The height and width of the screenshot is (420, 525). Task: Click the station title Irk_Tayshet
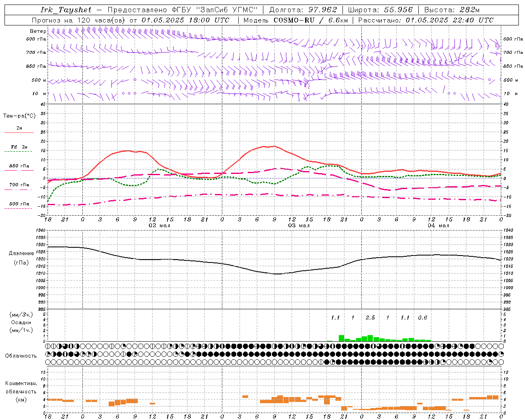[66, 10]
